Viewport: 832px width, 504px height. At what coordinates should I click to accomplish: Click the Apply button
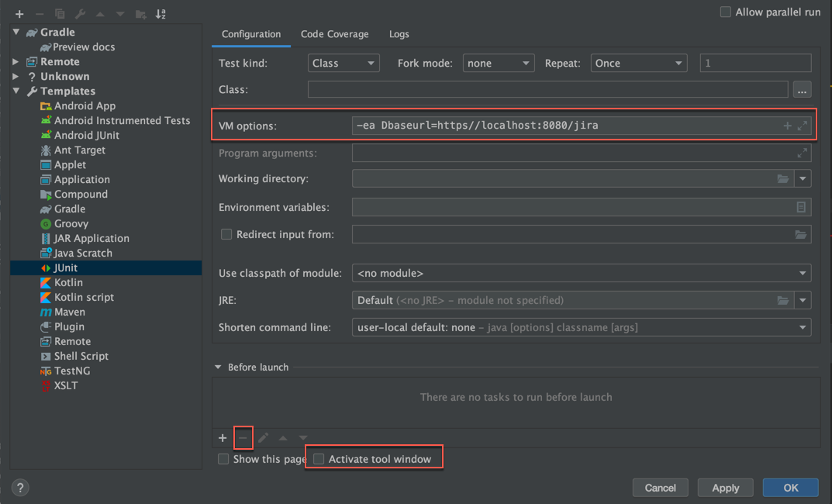coord(725,488)
